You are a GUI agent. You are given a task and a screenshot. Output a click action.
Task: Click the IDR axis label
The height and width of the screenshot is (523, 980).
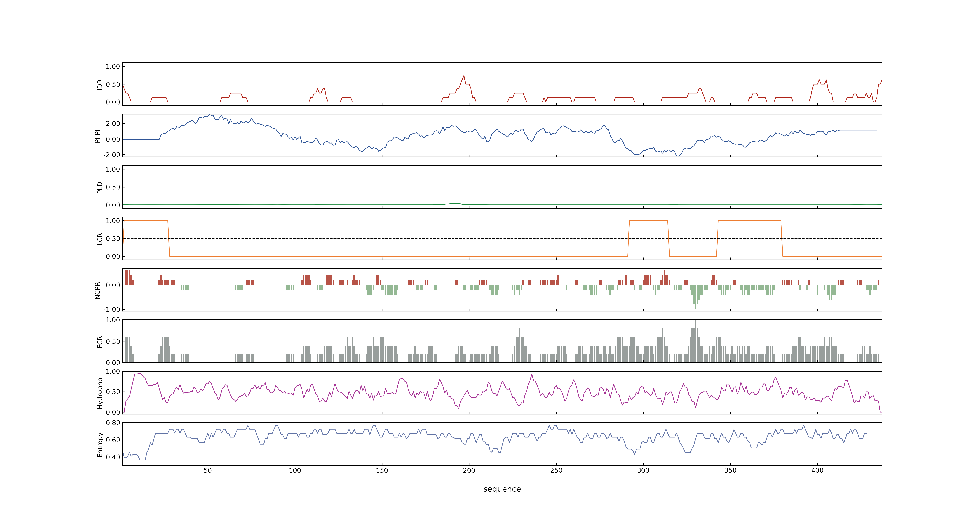pyautogui.click(x=100, y=85)
